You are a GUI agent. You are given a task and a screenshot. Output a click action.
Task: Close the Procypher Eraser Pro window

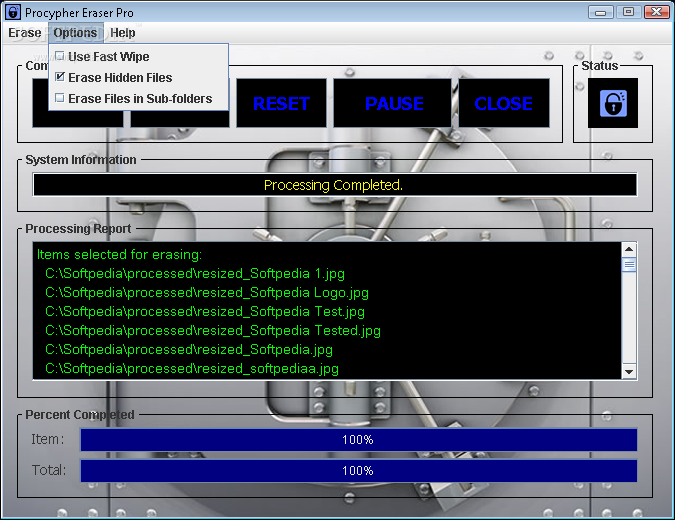[x=656, y=12]
